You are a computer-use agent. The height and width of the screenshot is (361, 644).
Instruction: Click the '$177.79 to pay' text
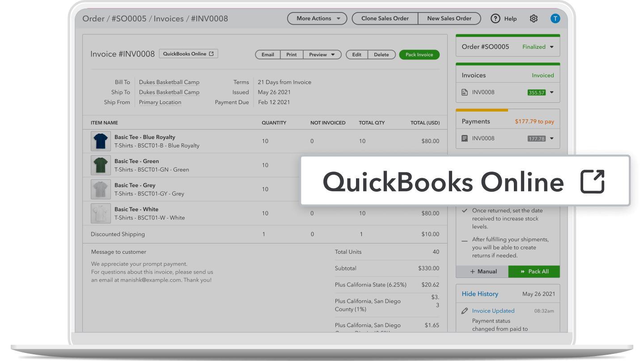point(534,122)
